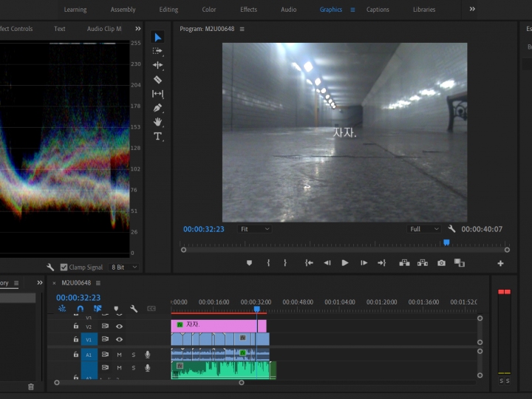The image size is (532, 399).
Task: Click the Export Frame camera icon
Action: 441,262
